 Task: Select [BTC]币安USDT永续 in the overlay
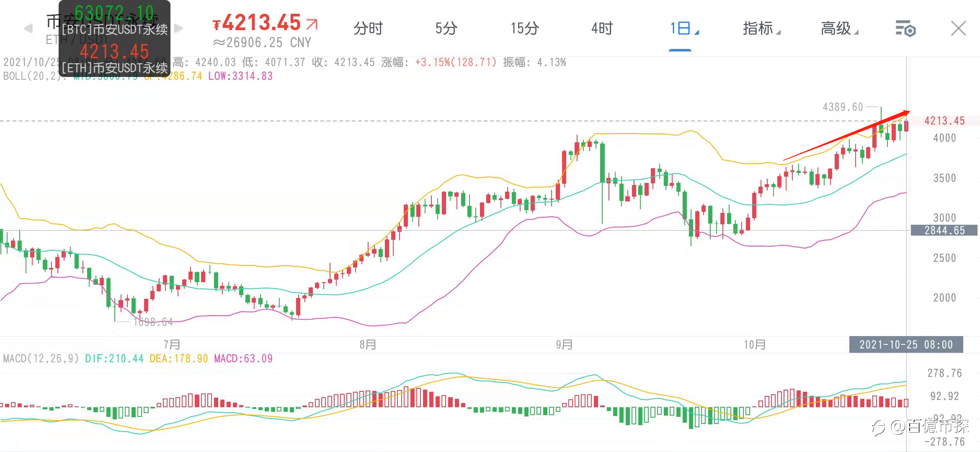click(115, 29)
